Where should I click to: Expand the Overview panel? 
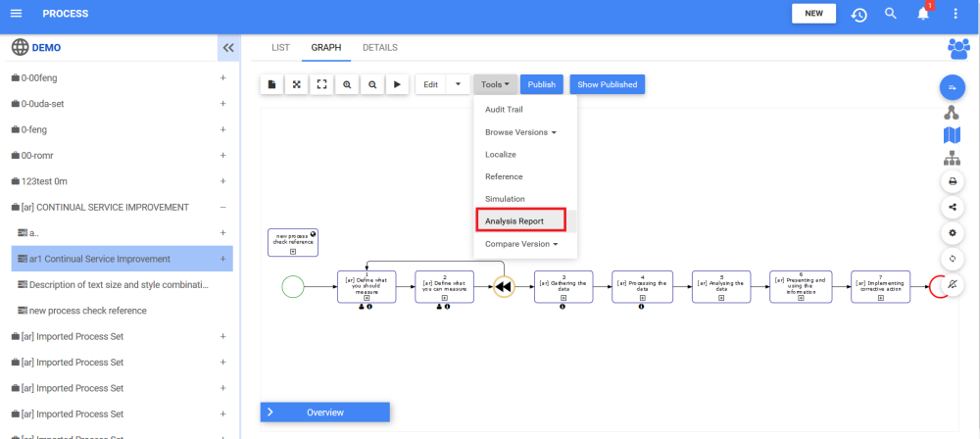pyautogui.click(x=325, y=413)
